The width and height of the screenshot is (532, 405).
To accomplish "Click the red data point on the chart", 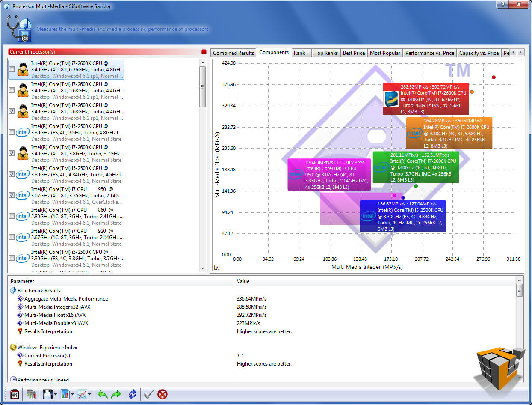I will click(x=494, y=77).
